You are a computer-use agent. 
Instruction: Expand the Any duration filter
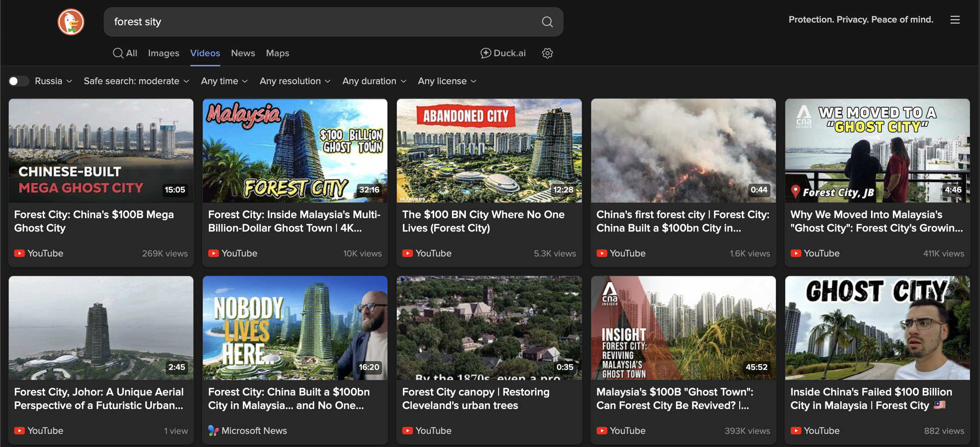pyautogui.click(x=374, y=81)
